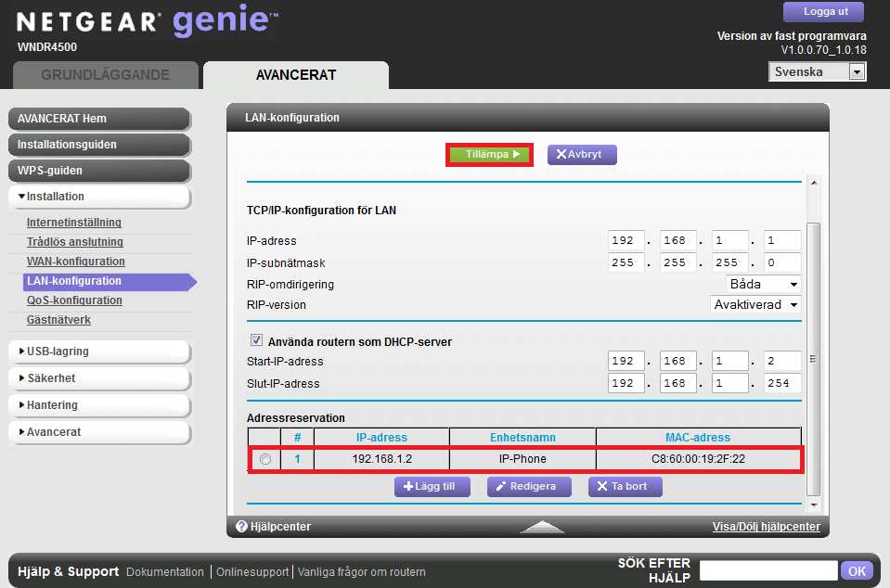
Task: Expand the Hantering section
Action: [x=99, y=405]
